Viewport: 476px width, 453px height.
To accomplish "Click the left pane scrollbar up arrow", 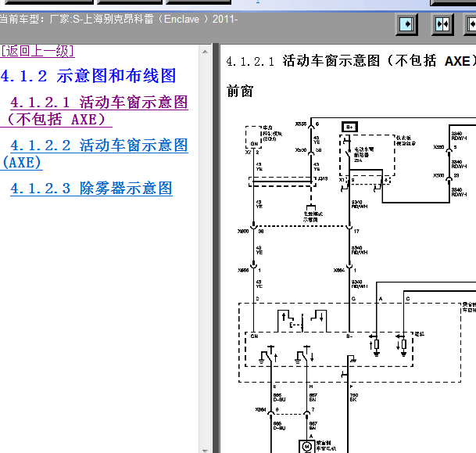I will tap(205, 52).
